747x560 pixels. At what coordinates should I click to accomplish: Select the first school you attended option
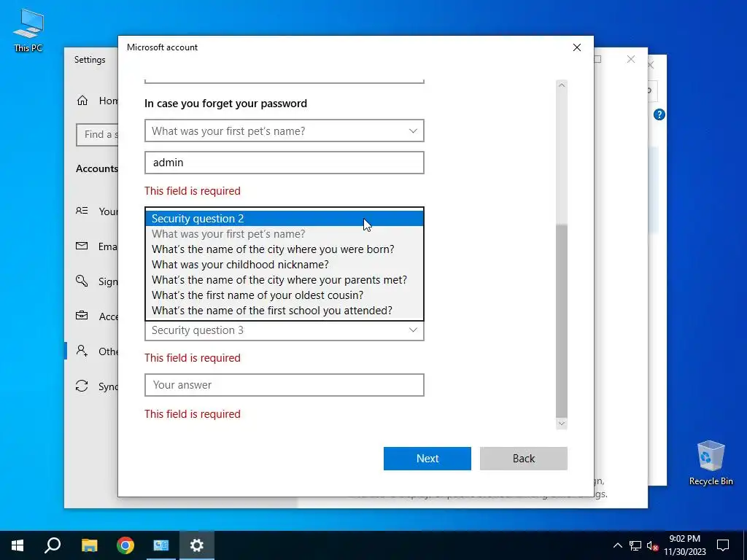coord(285,310)
